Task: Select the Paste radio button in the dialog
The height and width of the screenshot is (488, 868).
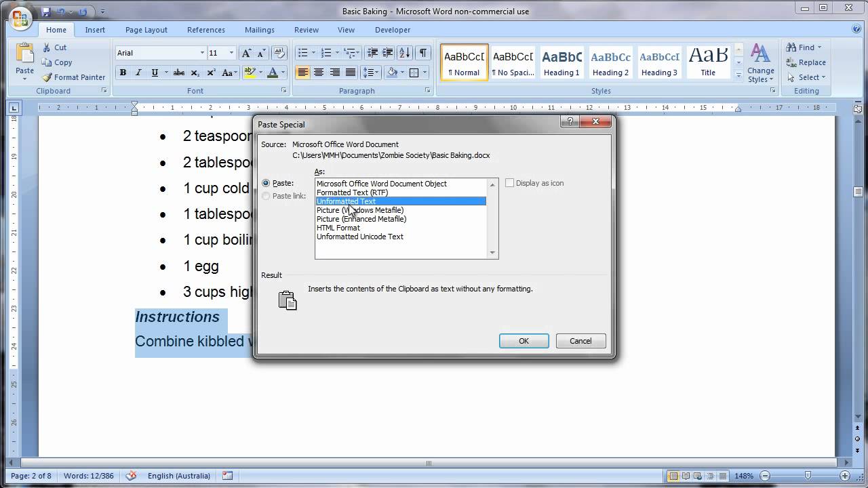Action: [x=266, y=183]
